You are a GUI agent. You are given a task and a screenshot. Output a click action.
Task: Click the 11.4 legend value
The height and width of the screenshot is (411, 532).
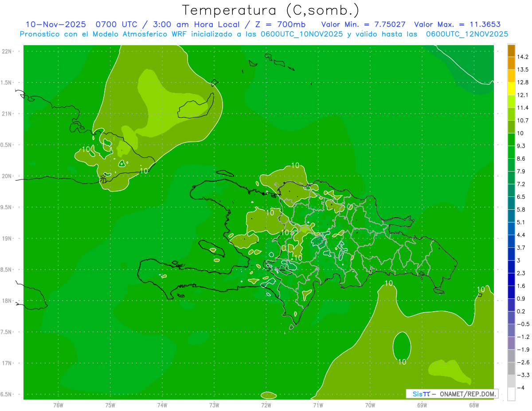click(x=523, y=108)
